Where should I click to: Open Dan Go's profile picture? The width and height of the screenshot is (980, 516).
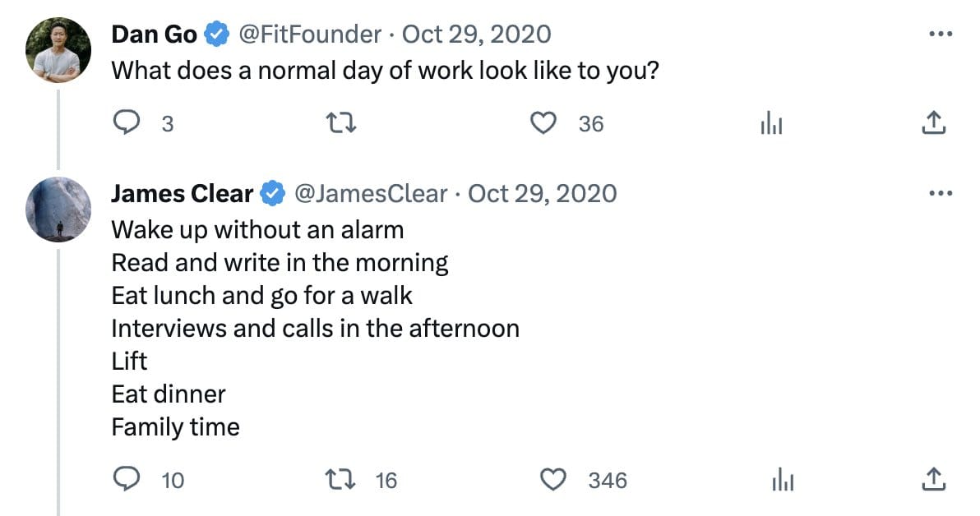coord(58,49)
